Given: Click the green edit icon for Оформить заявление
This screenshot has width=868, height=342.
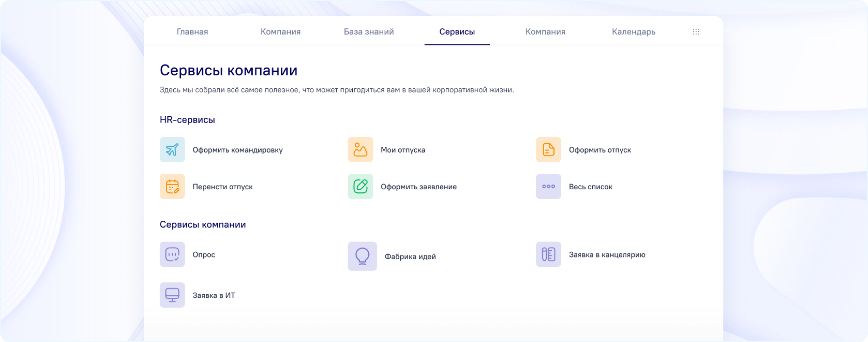Looking at the screenshot, I should pos(360,187).
